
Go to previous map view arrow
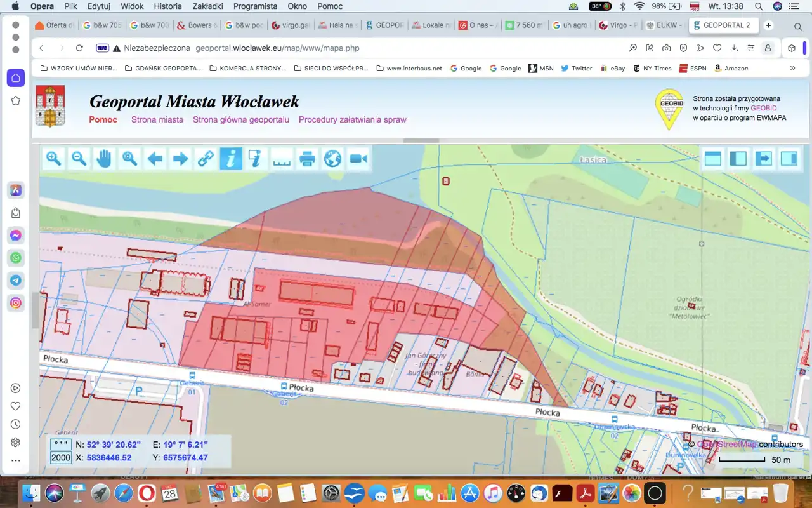point(155,159)
